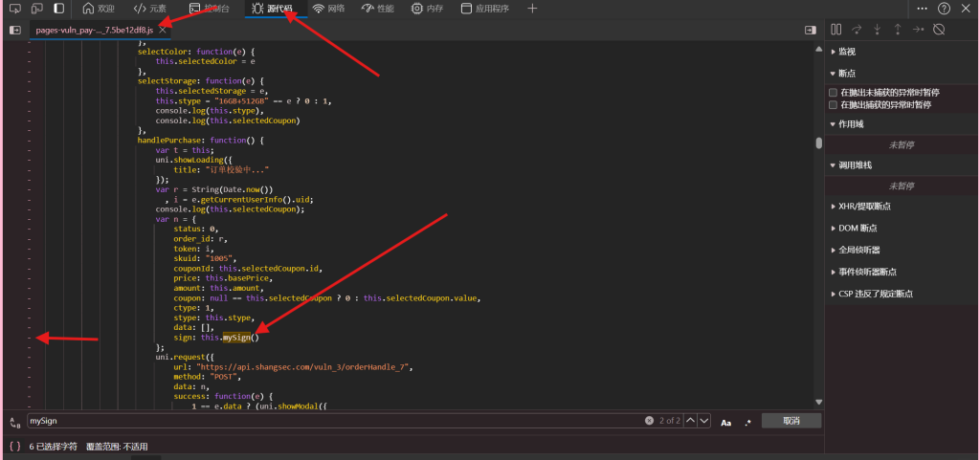980x460 pixels.
Task: Toggle match case in search bar
Action: (x=726, y=421)
